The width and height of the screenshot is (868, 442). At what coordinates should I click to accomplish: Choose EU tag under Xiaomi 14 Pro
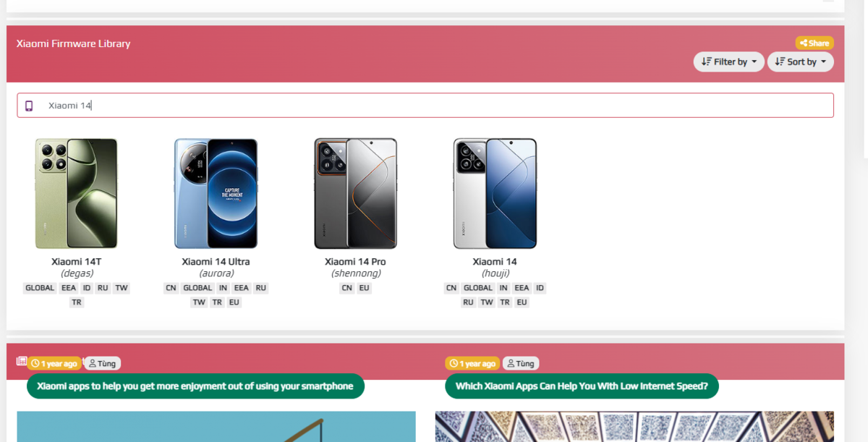tap(364, 288)
